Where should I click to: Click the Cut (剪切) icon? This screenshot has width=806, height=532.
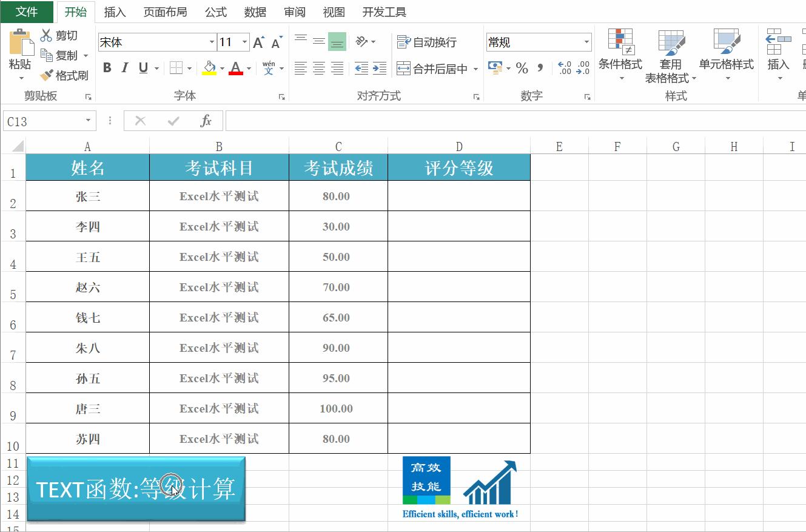pyautogui.click(x=47, y=35)
